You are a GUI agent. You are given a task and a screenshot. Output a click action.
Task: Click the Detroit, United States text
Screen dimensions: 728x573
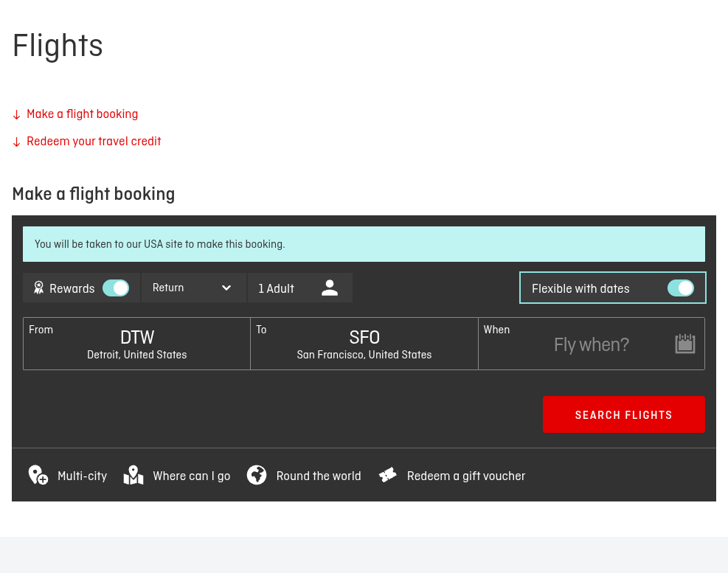[x=137, y=355]
